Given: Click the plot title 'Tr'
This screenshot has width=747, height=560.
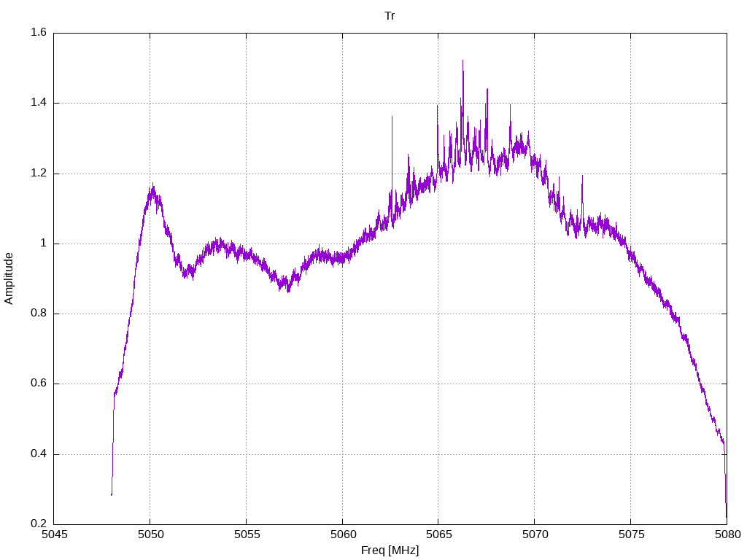Looking at the screenshot, I should tap(390, 16).
